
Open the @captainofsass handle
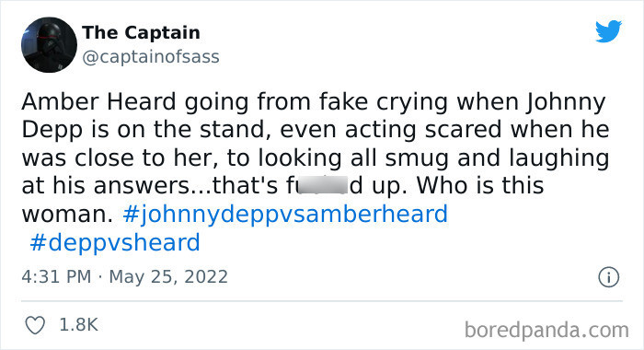(151, 57)
